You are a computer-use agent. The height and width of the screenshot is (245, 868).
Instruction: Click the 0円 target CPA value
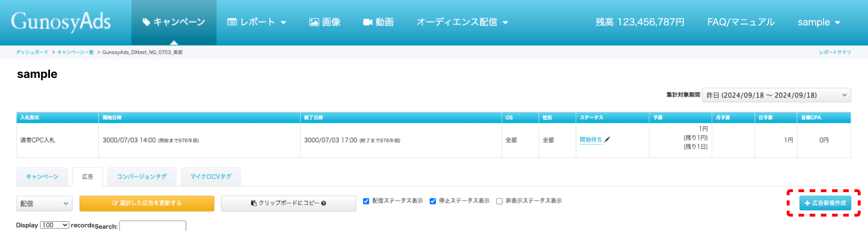point(824,140)
